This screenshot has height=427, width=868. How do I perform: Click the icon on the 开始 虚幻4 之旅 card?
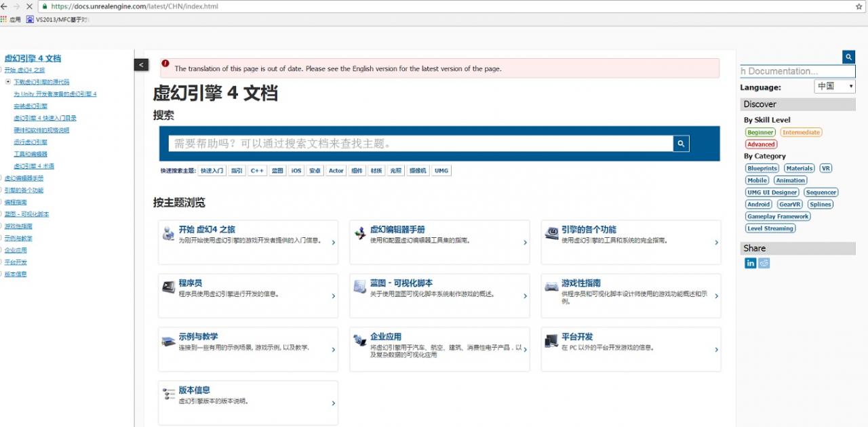click(169, 233)
